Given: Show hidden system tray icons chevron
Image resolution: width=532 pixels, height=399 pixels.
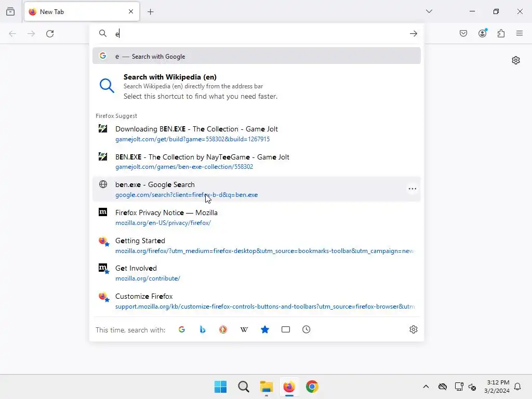Looking at the screenshot, I should (426, 387).
